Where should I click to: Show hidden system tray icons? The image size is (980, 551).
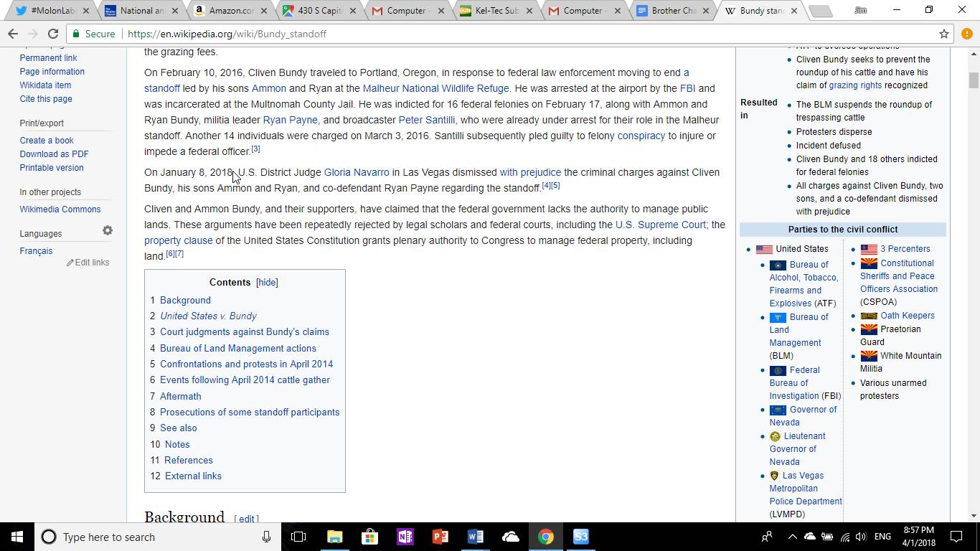click(792, 537)
